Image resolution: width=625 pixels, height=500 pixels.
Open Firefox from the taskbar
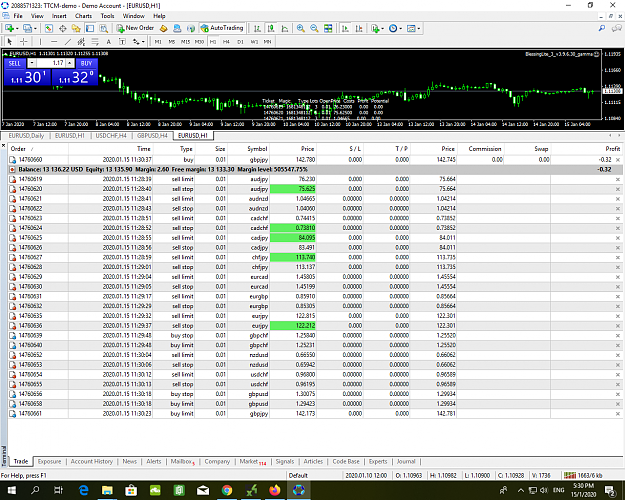click(x=275, y=490)
